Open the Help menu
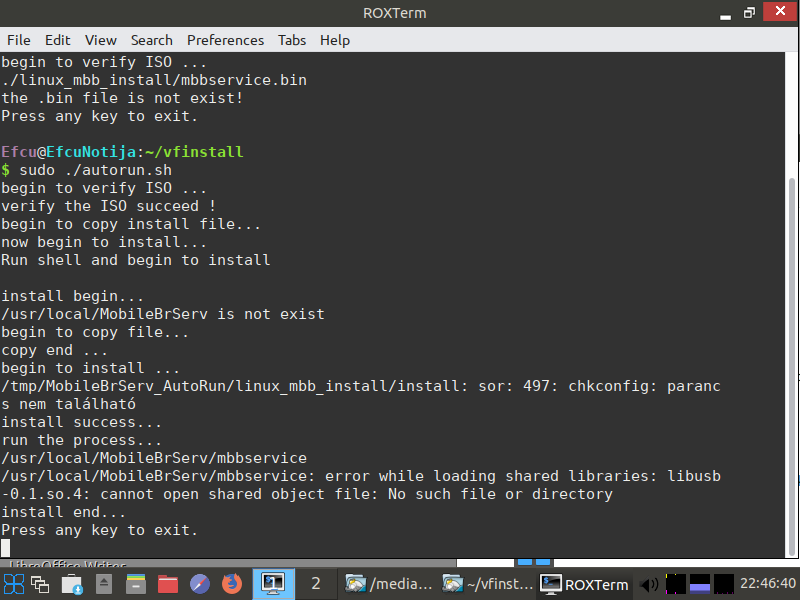This screenshot has height=600, width=800. pos(335,40)
